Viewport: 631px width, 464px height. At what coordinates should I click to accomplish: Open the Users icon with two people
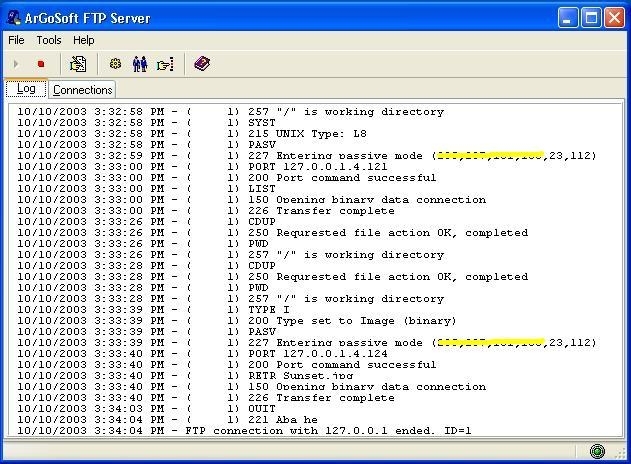click(x=140, y=64)
